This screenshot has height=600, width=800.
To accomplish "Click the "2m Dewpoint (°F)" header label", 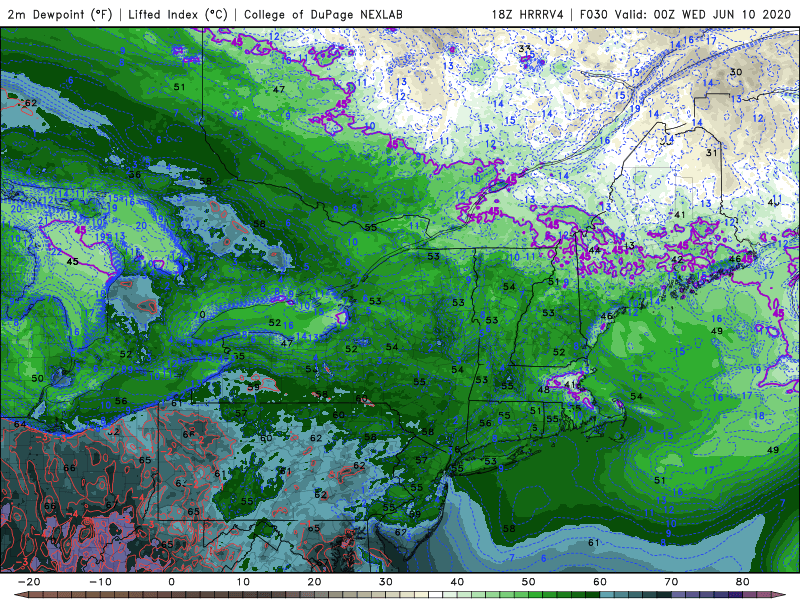I will tap(60, 14).
